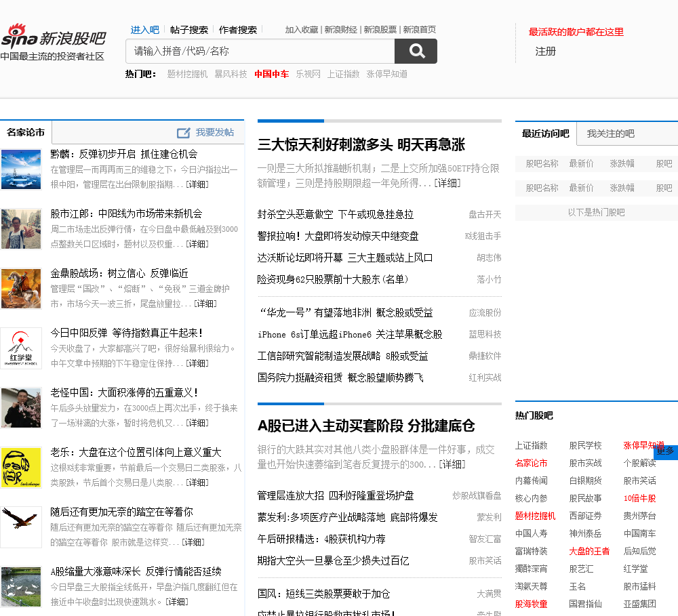This screenshot has width=678, height=616.
Task: Open headline A股已进入主动买套阶段 分批建底仓
Action: click(x=366, y=426)
